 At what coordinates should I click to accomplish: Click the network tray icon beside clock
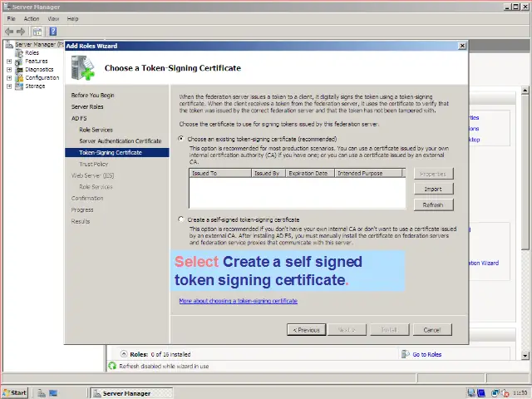pyautogui.click(x=495, y=393)
